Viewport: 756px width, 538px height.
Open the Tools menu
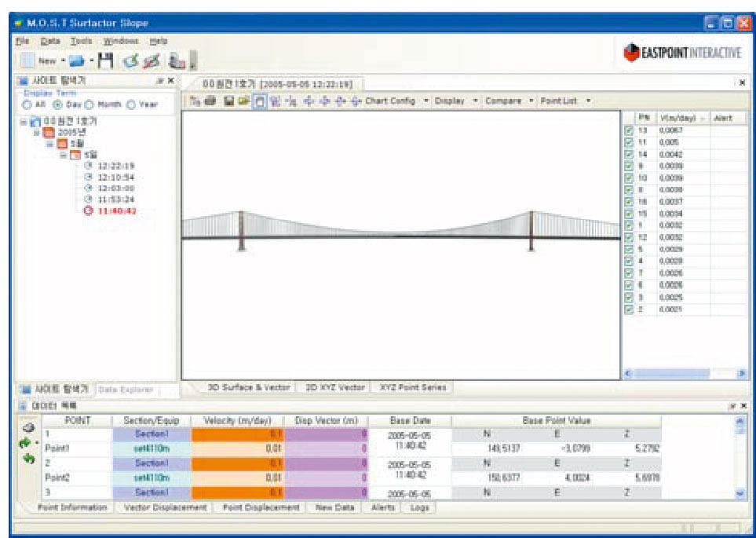81,41
